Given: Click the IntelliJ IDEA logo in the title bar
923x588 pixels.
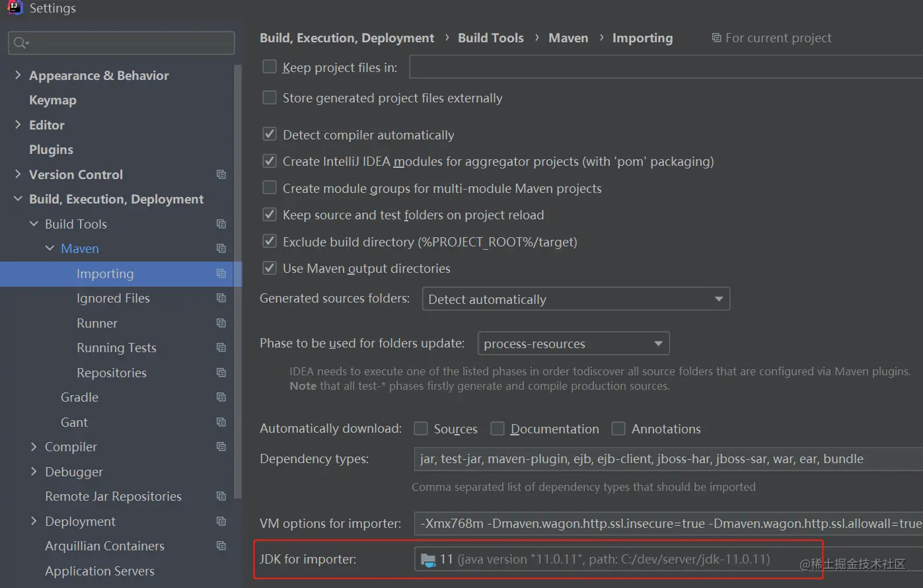Looking at the screenshot, I should (x=15, y=7).
